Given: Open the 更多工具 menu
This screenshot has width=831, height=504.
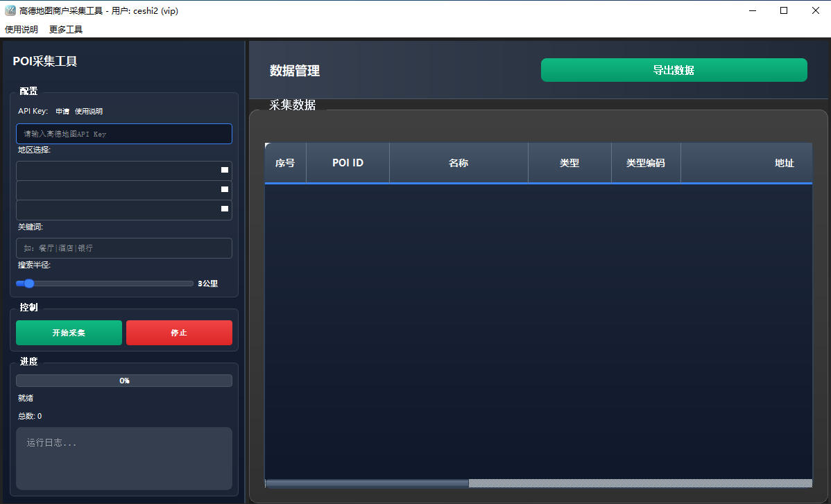Looking at the screenshot, I should (x=65, y=28).
